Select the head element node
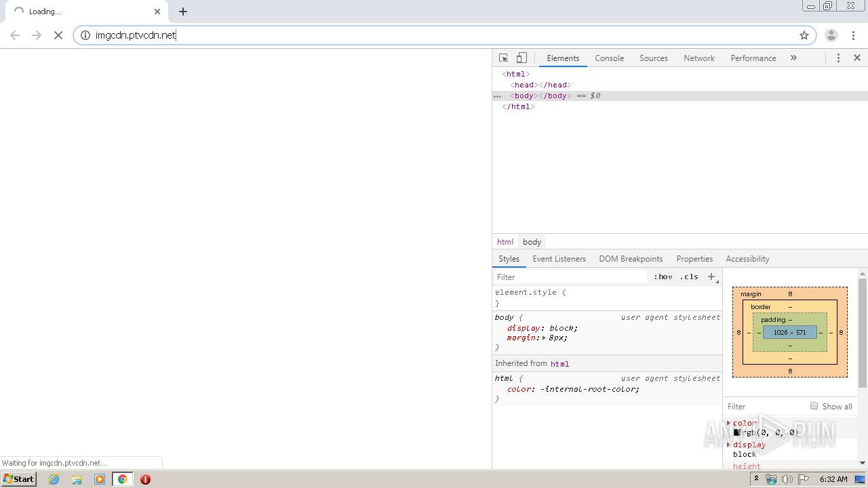Image resolution: width=868 pixels, height=488 pixels. (x=540, y=85)
